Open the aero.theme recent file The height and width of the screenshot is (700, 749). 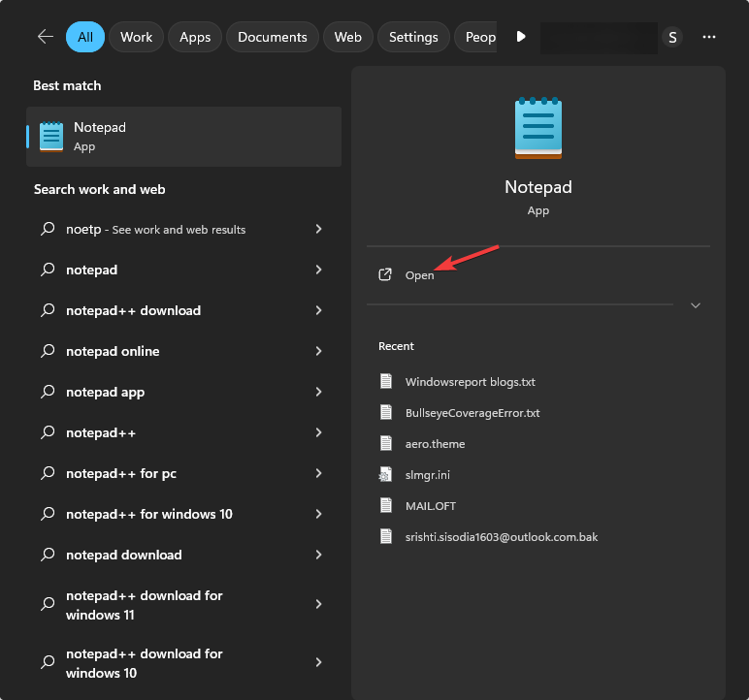(435, 444)
